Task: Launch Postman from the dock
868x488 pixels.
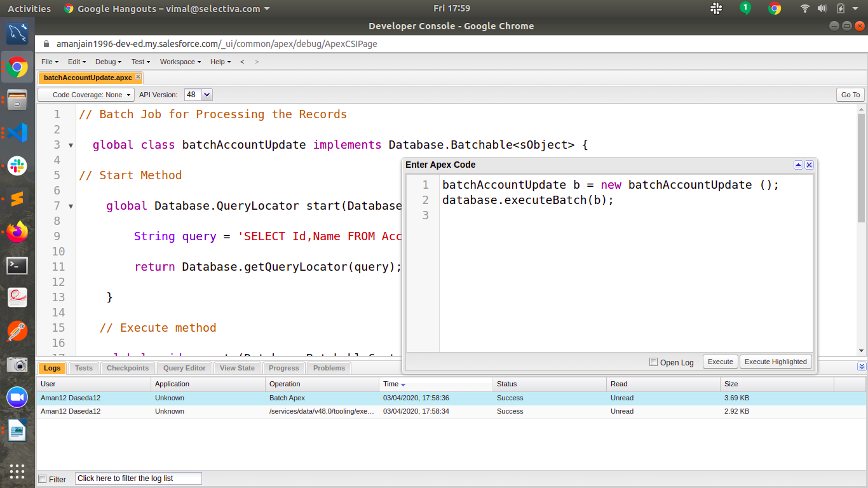Action: point(17,331)
